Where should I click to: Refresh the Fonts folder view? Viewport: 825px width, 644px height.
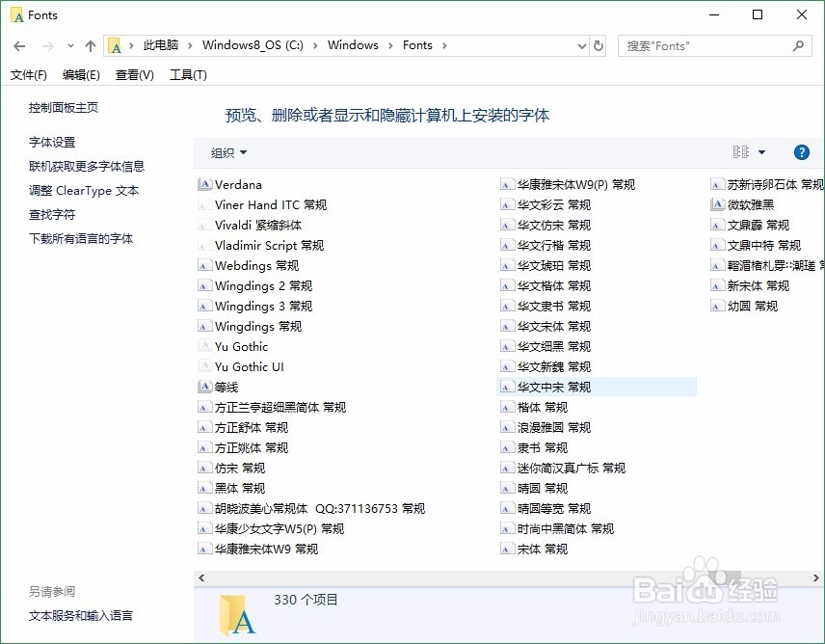click(x=599, y=45)
